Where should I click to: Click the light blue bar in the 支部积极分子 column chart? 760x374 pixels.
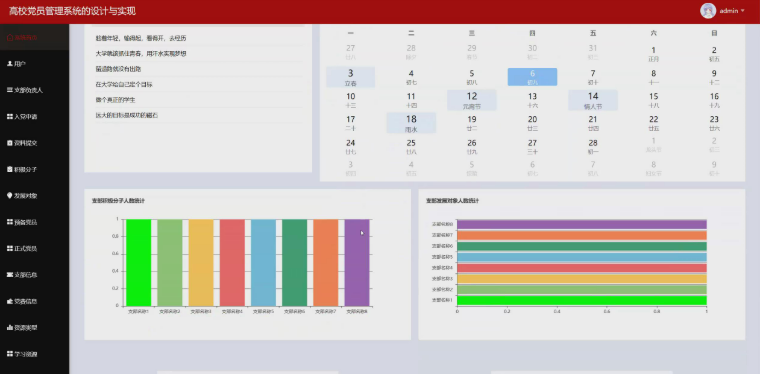[263, 263]
